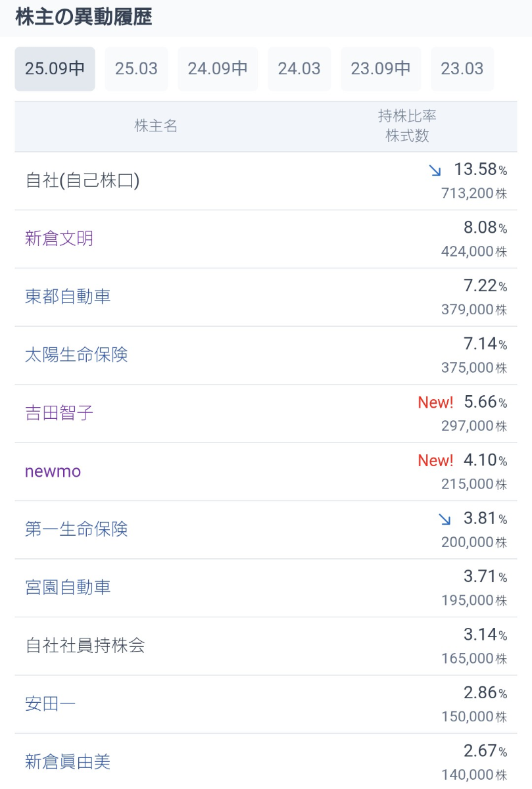Click the New! badge on 吉田智子 row

click(435, 402)
